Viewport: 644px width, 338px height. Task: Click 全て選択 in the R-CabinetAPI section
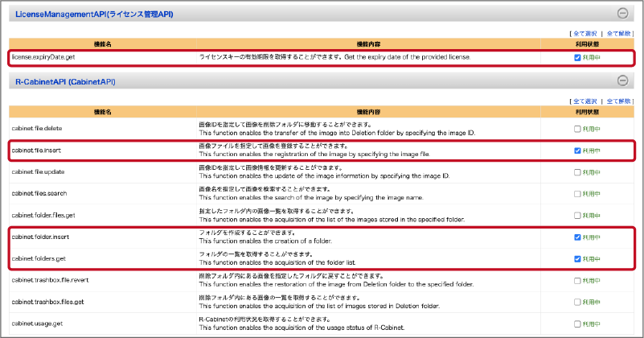tap(585, 101)
